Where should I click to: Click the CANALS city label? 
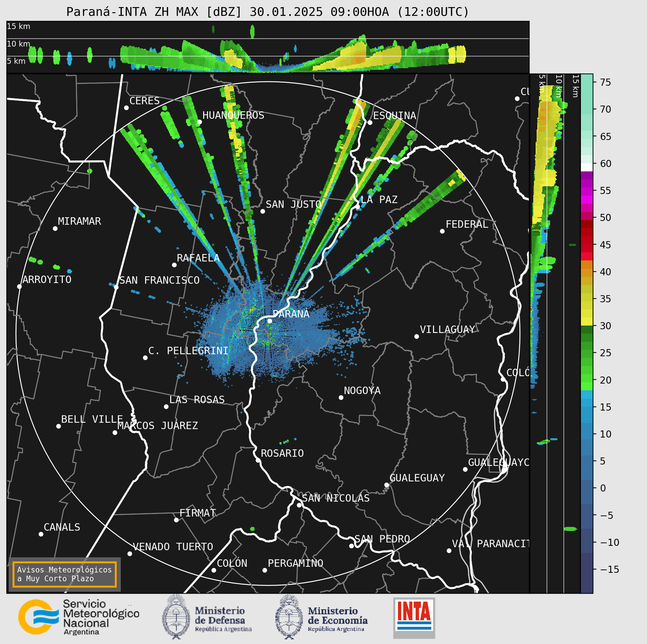62,527
